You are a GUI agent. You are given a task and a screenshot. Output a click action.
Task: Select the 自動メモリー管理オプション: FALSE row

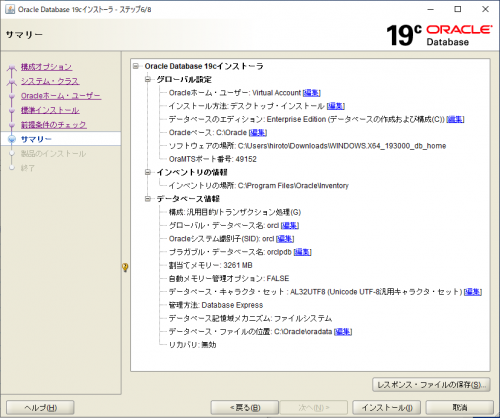pos(229,278)
